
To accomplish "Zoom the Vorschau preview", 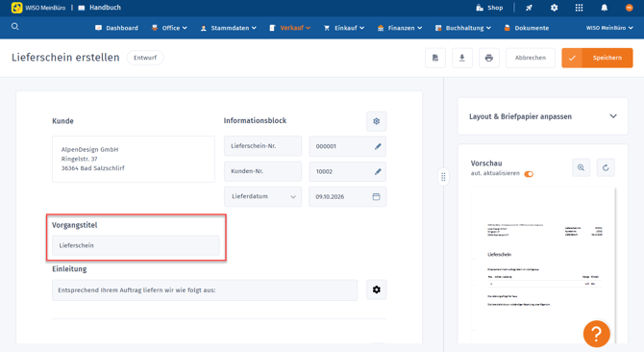I will (x=581, y=167).
